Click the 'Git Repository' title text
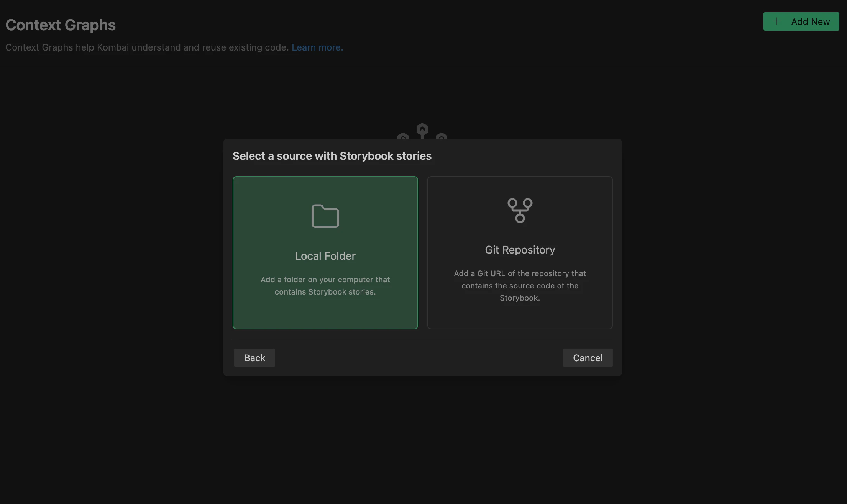This screenshot has width=847, height=504. coord(520,250)
